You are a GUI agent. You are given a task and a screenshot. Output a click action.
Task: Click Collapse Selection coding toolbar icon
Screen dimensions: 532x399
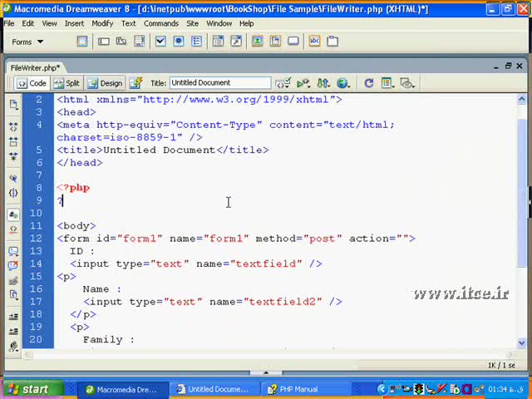(13, 141)
